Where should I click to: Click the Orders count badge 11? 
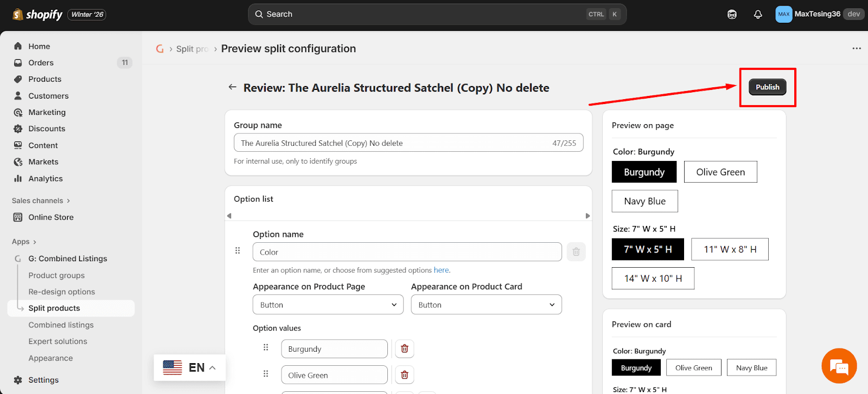click(125, 62)
